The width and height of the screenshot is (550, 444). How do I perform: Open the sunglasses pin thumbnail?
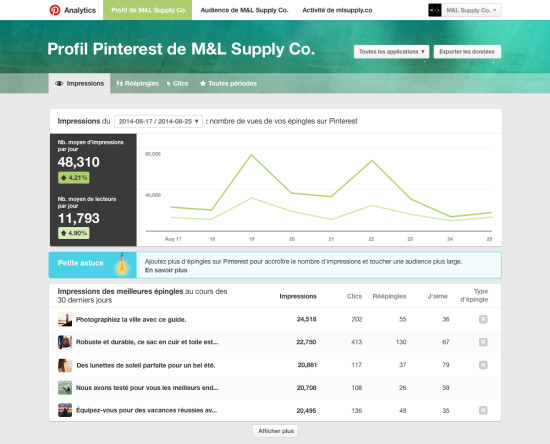point(65,365)
